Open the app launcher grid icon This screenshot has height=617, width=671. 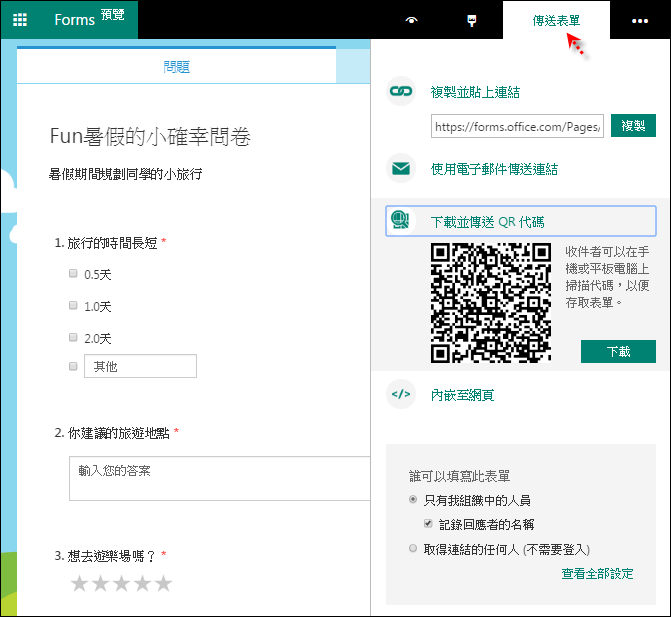click(20, 20)
